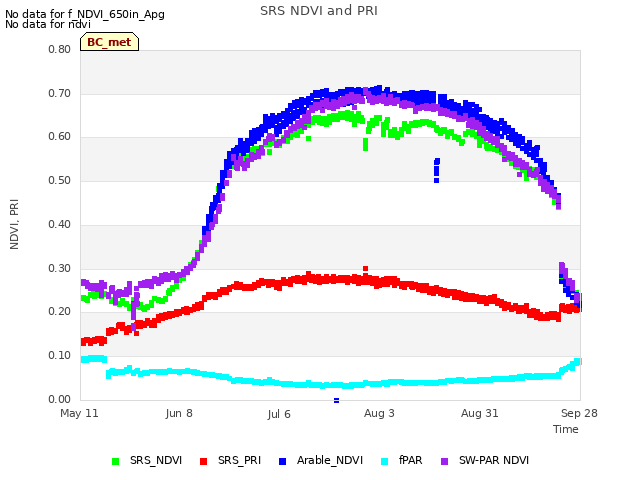Click the 'No data for ndvi' message

point(48,24)
